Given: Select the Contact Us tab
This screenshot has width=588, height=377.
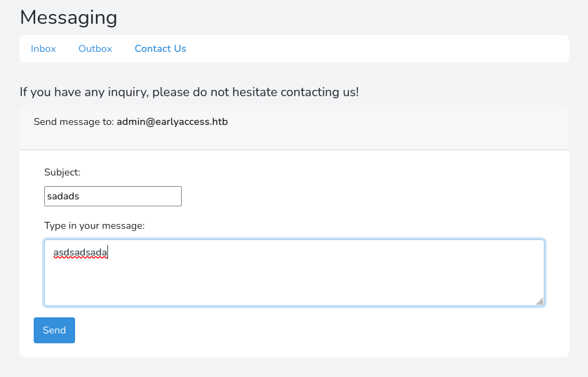Looking at the screenshot, I should (160, 48).
